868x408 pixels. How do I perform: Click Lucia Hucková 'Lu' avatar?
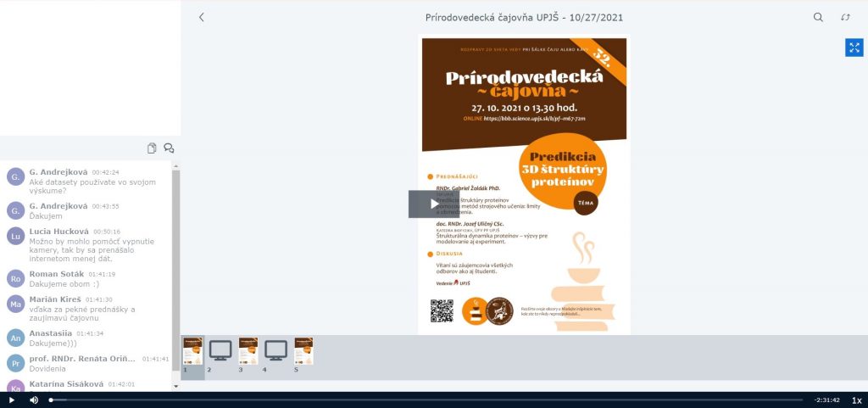tap(16, 236)
